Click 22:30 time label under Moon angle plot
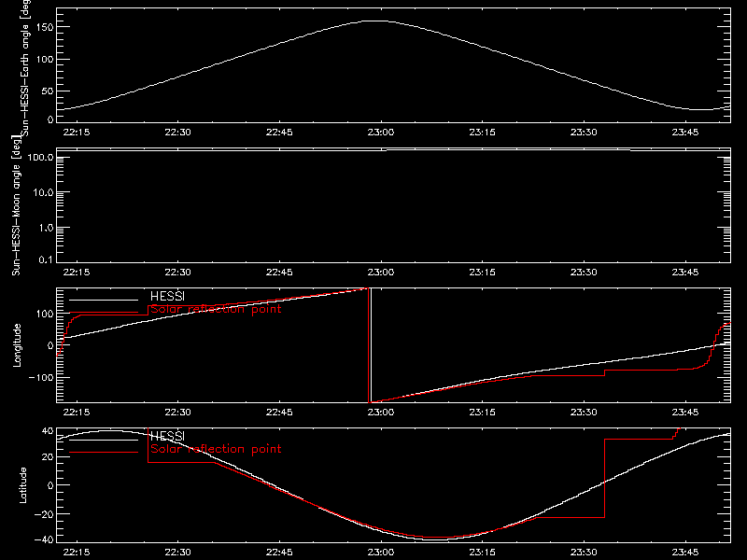This screenshot has height=560, width=747. pos(177,272)
